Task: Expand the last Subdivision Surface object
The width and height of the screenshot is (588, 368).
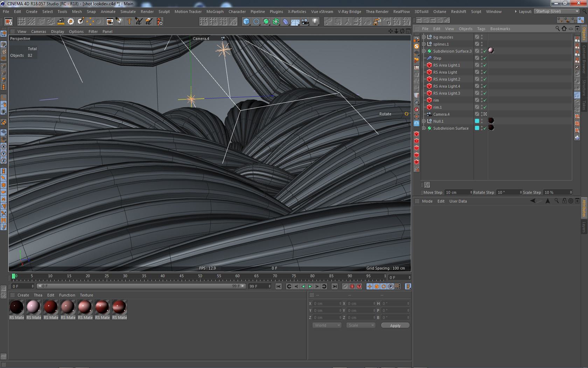Action: pos(424,128)
